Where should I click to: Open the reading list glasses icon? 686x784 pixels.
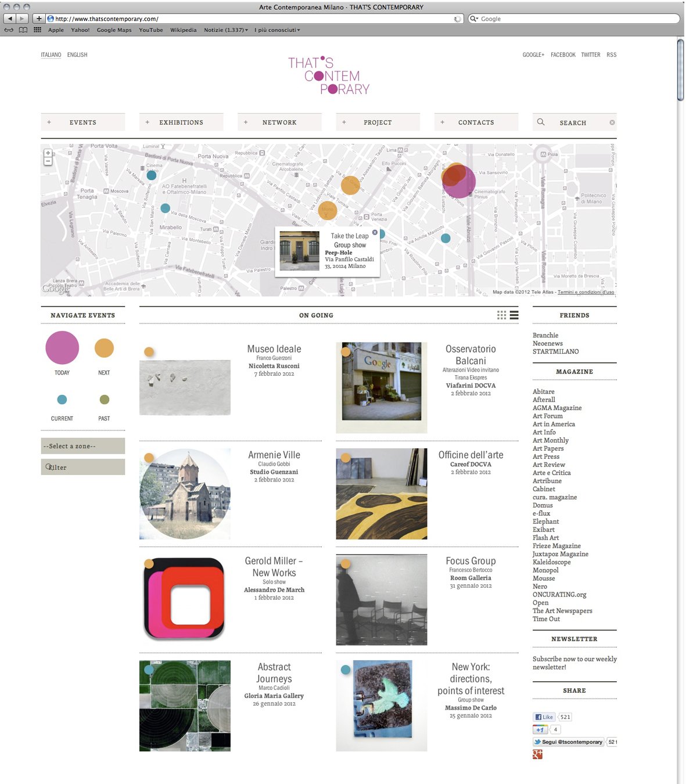click(x=9, y=30)
